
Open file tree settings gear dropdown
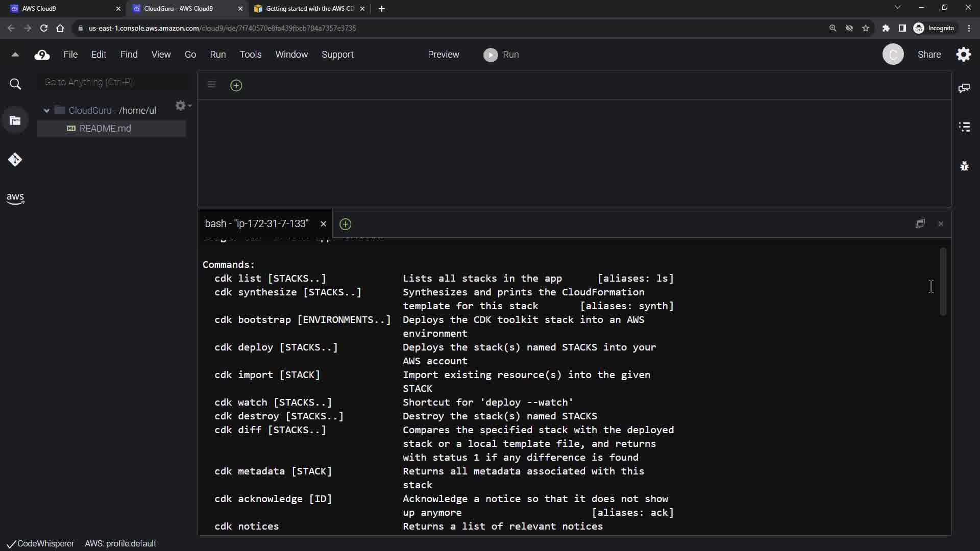pyautogui.click(x=182, y=106)
